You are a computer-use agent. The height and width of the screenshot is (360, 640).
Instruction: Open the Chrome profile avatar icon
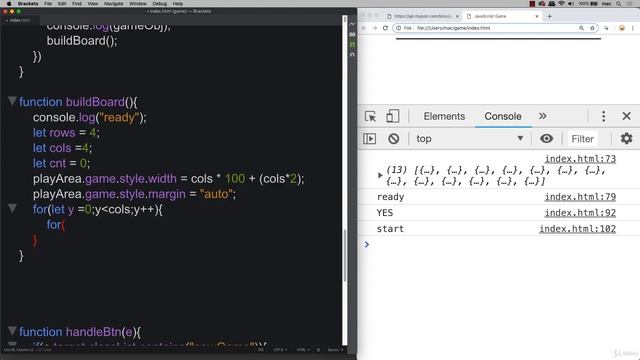coord(622,28)
